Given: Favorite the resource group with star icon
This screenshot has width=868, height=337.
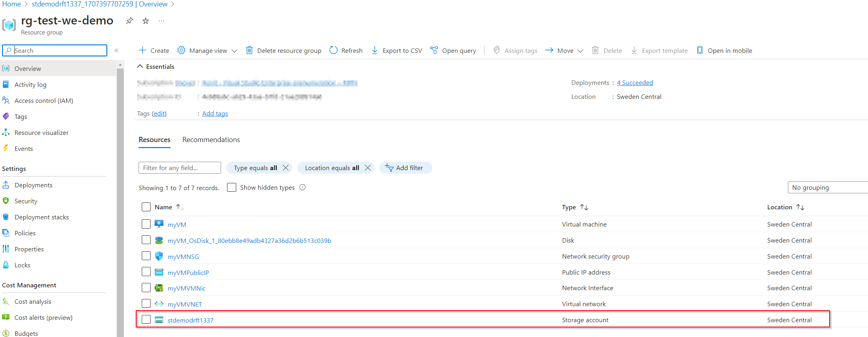Looking at the screenshot, I should [x=146, y=21].
